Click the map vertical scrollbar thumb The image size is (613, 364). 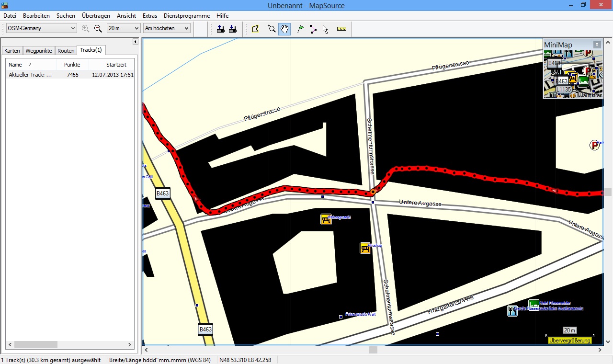coord(608,192)
